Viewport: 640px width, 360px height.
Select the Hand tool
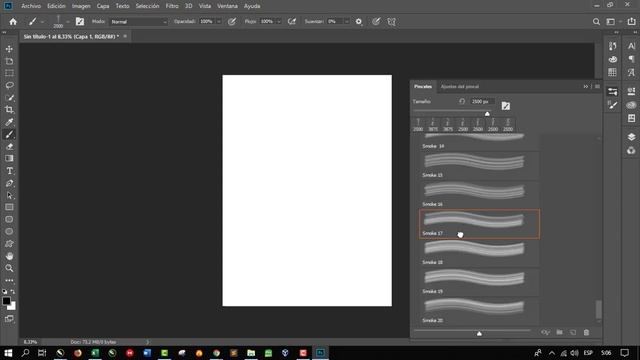click(x=9, y=256)
